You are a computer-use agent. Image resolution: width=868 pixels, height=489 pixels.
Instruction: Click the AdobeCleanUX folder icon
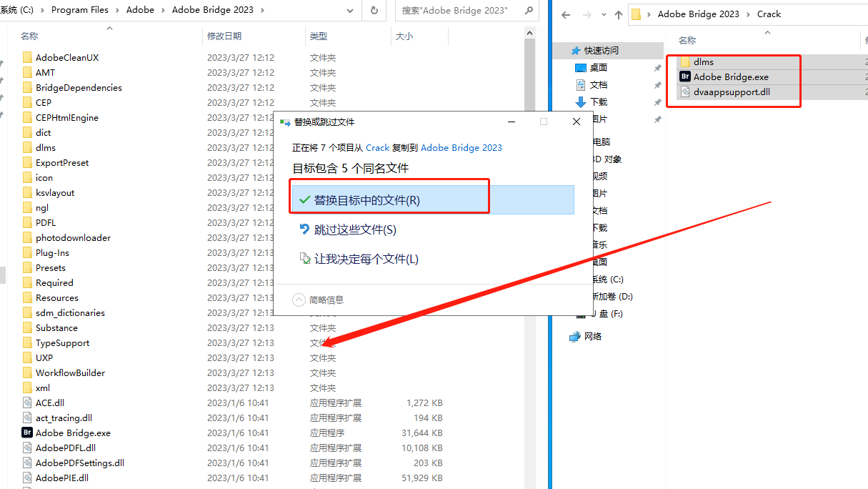click(27, 57)
